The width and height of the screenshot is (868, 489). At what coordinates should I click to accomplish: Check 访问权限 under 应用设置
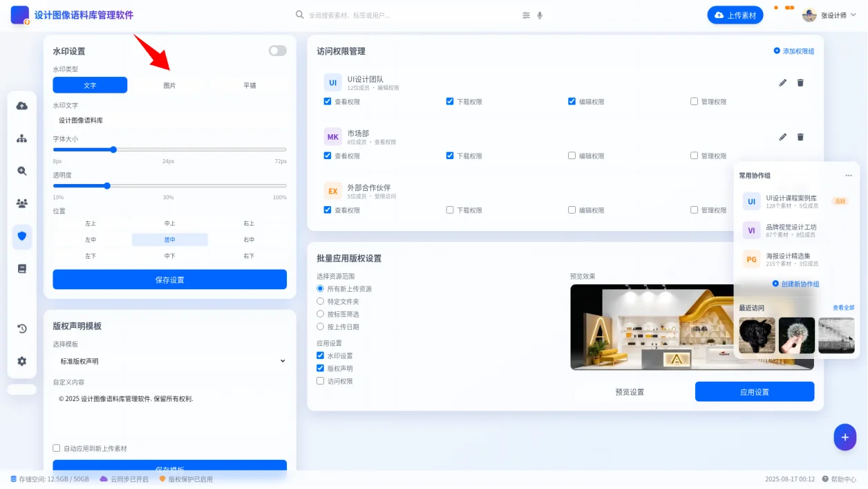point(321,380)
